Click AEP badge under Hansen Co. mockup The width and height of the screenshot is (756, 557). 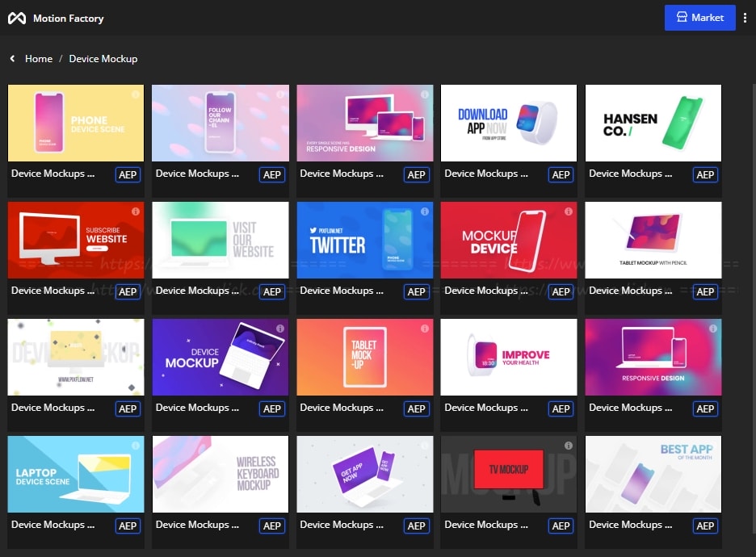(x=705, y=174)
